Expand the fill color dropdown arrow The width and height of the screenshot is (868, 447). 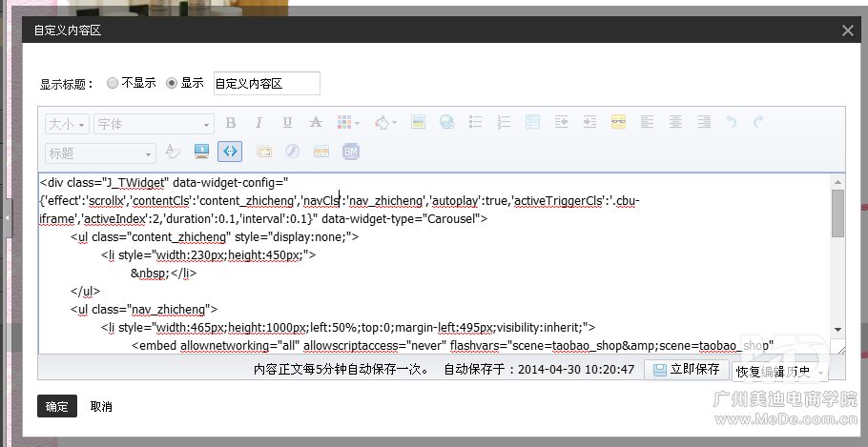coord(394,123)
